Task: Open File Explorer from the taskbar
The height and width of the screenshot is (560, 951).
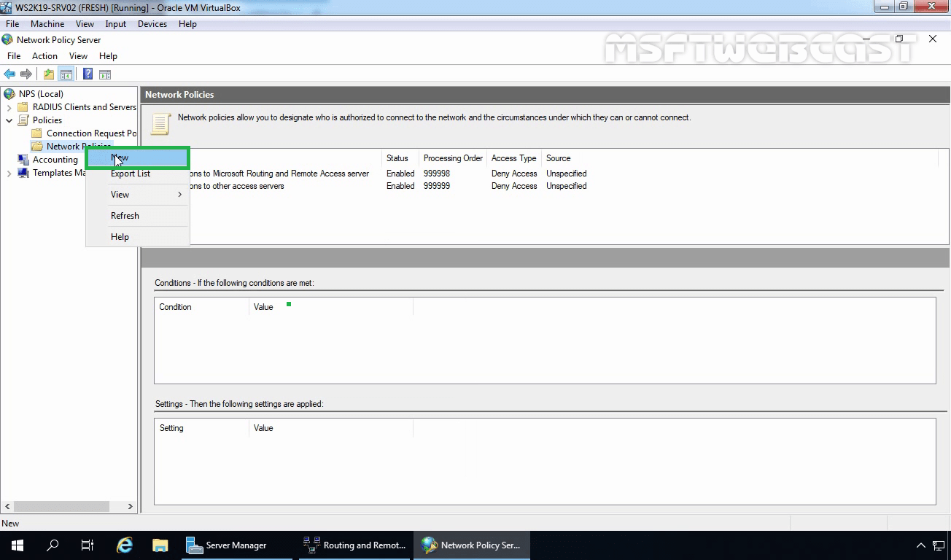Action: (160, 545)
